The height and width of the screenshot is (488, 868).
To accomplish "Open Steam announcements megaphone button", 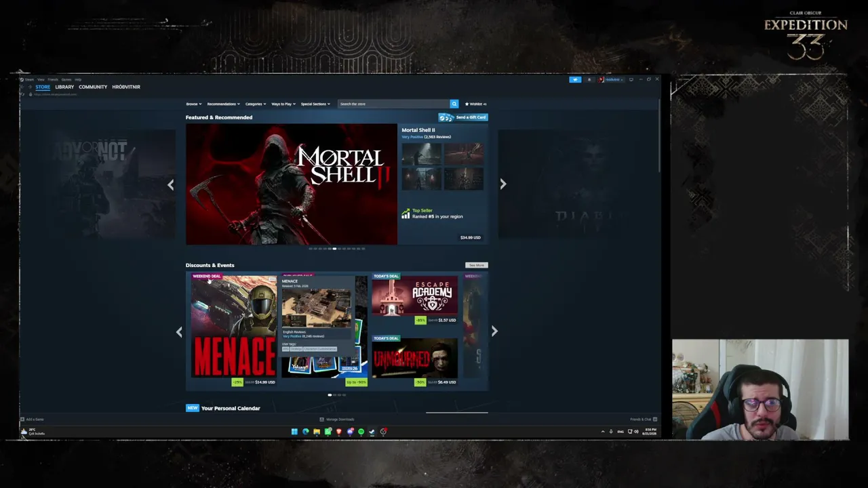I will (x=575, y=79).
